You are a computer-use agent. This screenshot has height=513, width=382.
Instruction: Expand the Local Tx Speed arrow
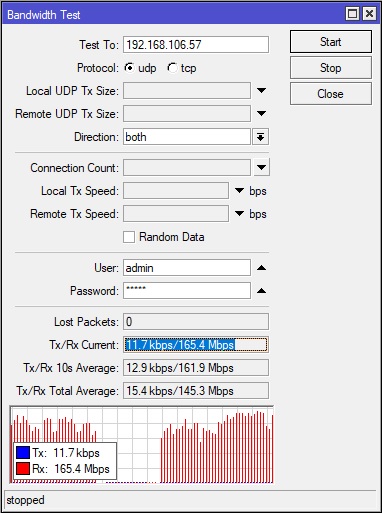(240, 191)
